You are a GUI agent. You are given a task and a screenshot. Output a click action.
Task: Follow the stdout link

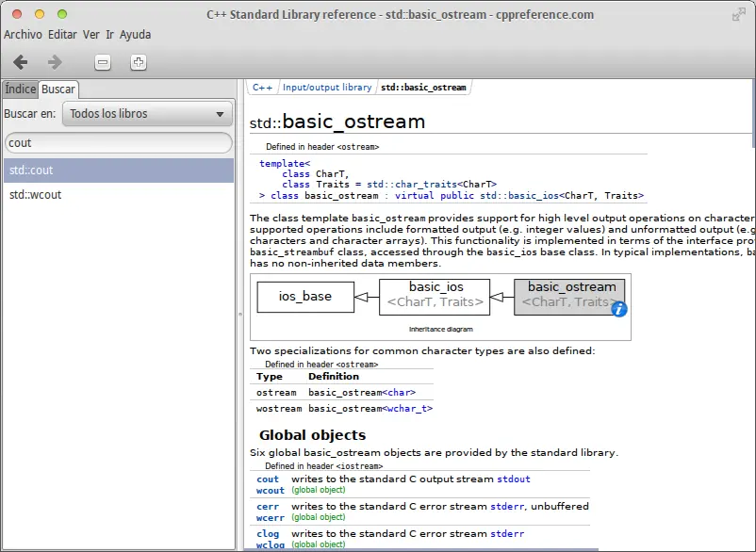click(x=514, y=479)
